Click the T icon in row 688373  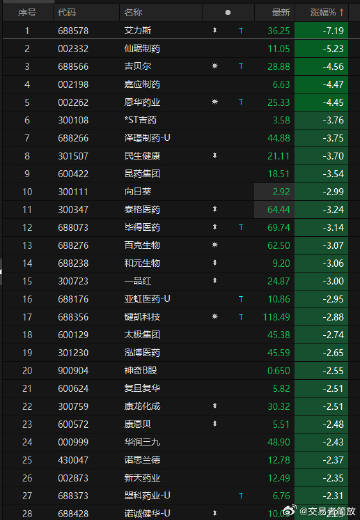click(x=241, y=496)
